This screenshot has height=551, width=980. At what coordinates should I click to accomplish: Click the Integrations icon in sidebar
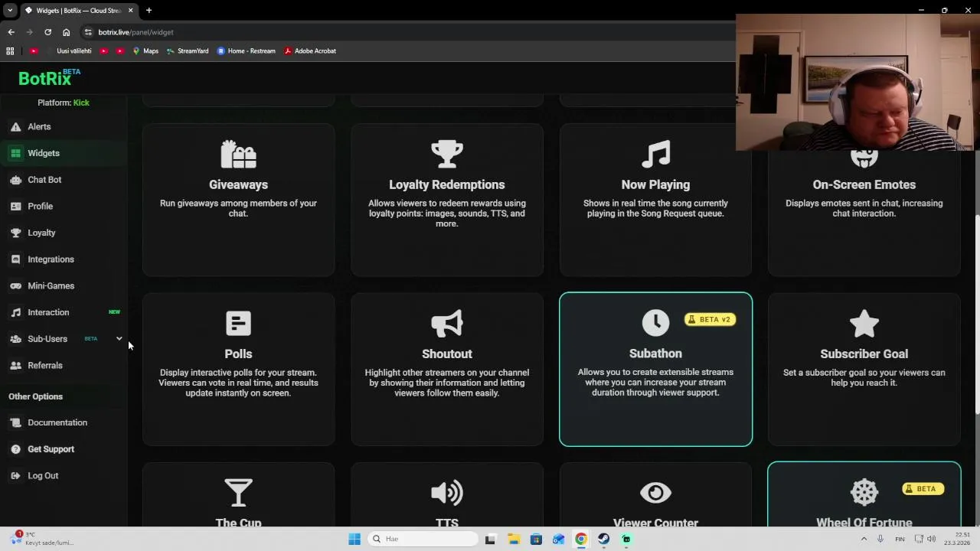pos(15,259)
